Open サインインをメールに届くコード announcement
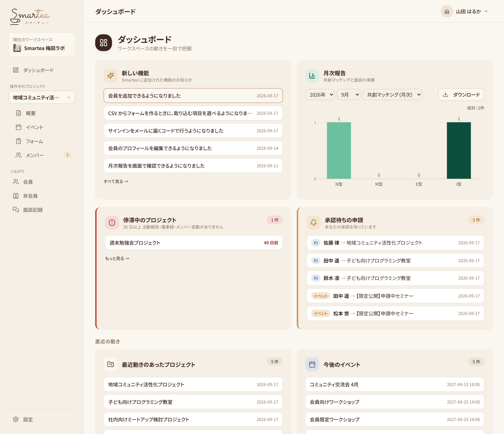 [x=193, y=131]
